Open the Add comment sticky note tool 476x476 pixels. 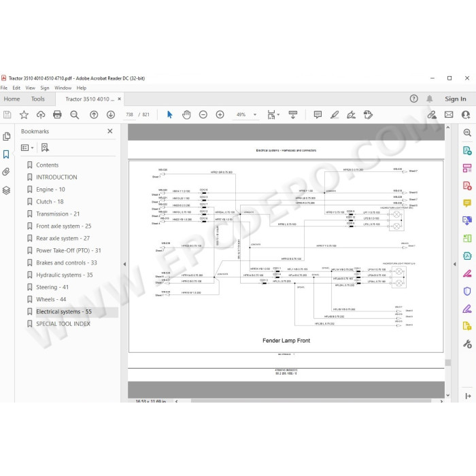tap(318, 114)
